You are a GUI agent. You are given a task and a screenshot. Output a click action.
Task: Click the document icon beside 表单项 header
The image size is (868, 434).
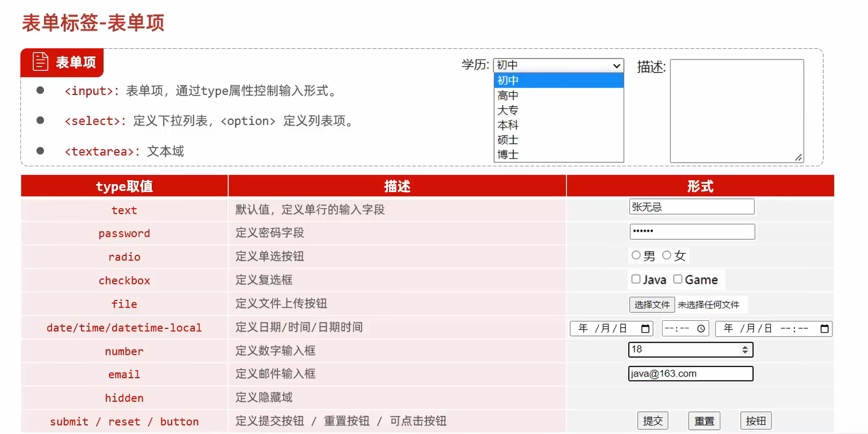tap(40, 62)
